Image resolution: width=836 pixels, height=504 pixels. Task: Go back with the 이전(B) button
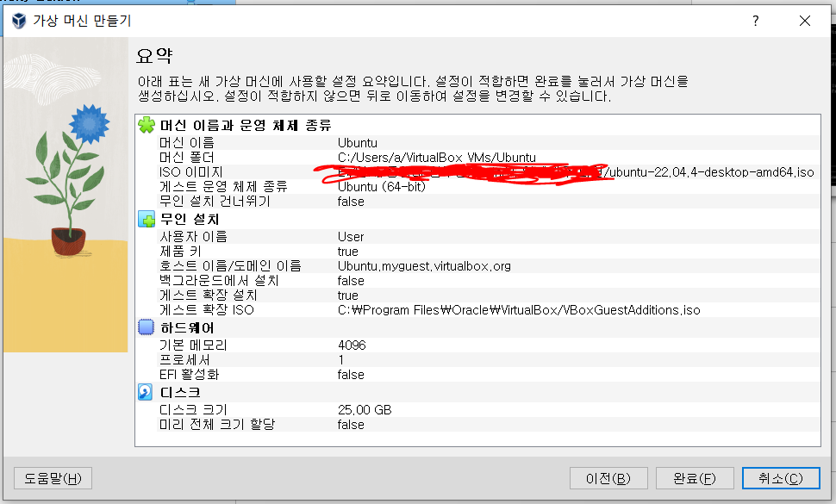(x=608, y=478)
